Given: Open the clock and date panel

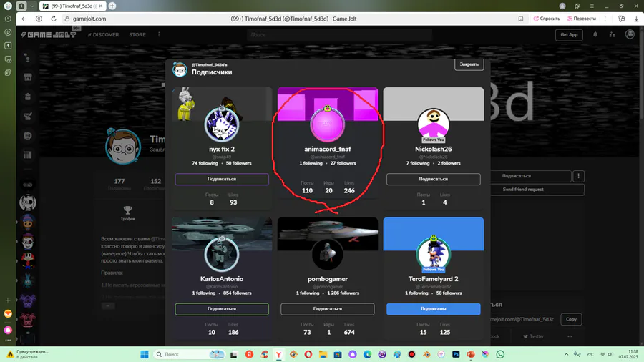Looking at the screenshot, I should pyautogui.click(x=628, y=354).
